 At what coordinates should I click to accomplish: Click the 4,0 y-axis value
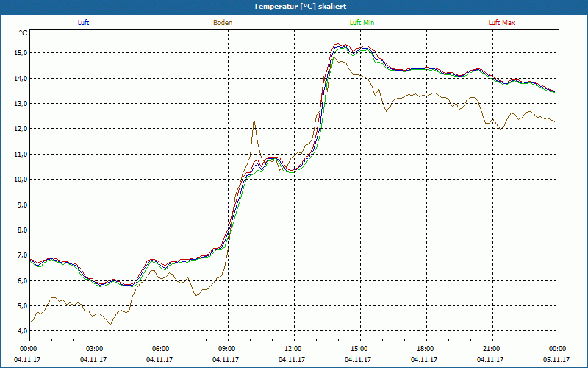click(22, 330)
